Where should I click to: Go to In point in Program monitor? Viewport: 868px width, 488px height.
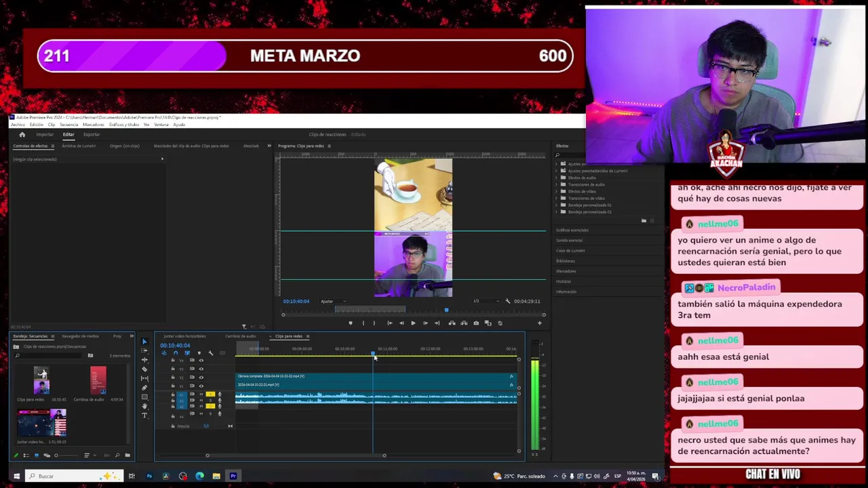[x=389, y=323]
